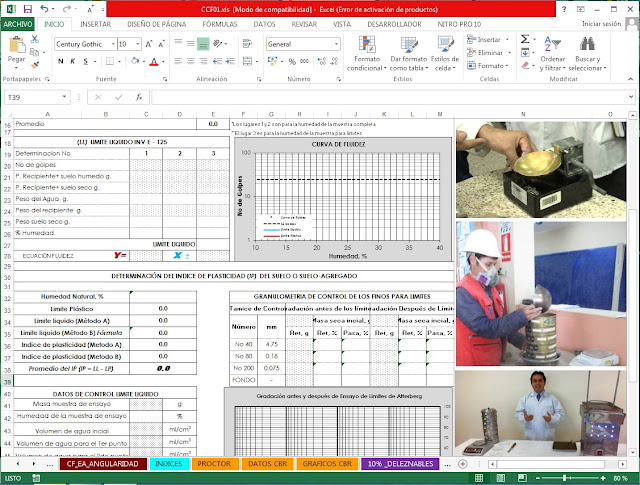Click the Help question mark icon

point(564,9)
